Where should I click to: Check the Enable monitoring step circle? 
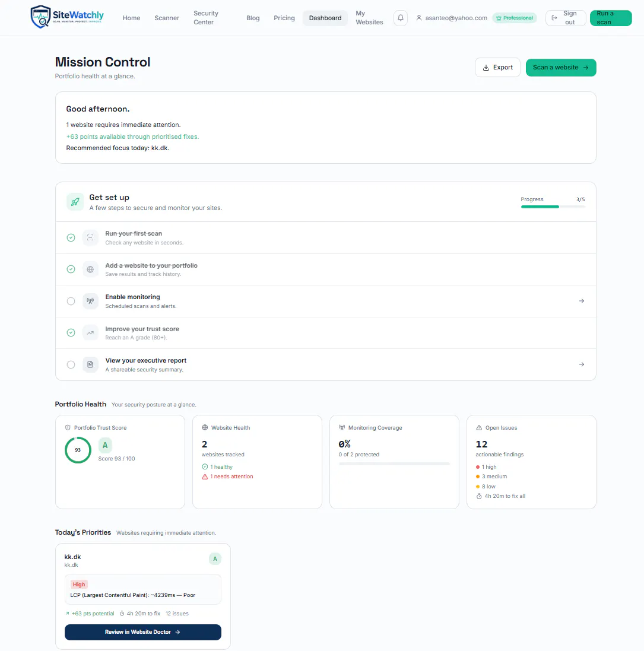[71, 301]
